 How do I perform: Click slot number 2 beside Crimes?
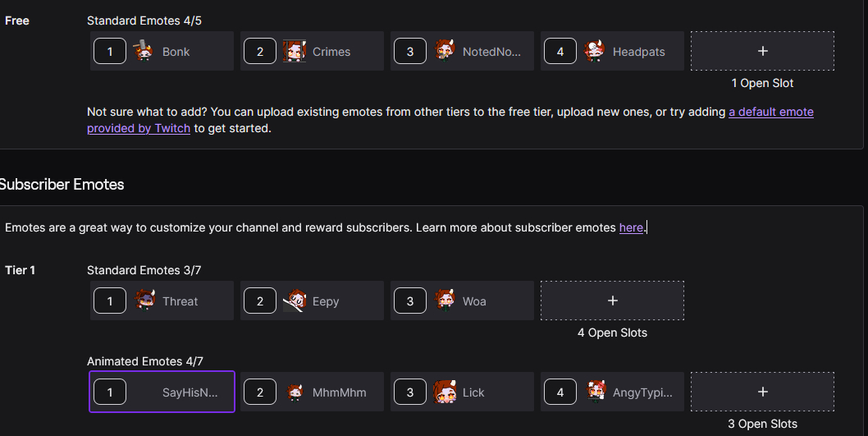260,51
